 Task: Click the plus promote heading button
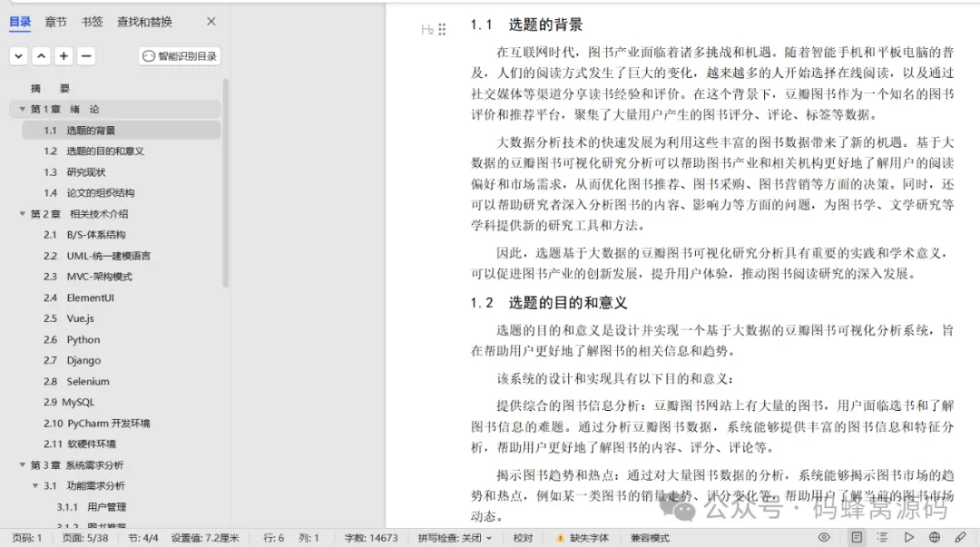(x=64, y=56)
